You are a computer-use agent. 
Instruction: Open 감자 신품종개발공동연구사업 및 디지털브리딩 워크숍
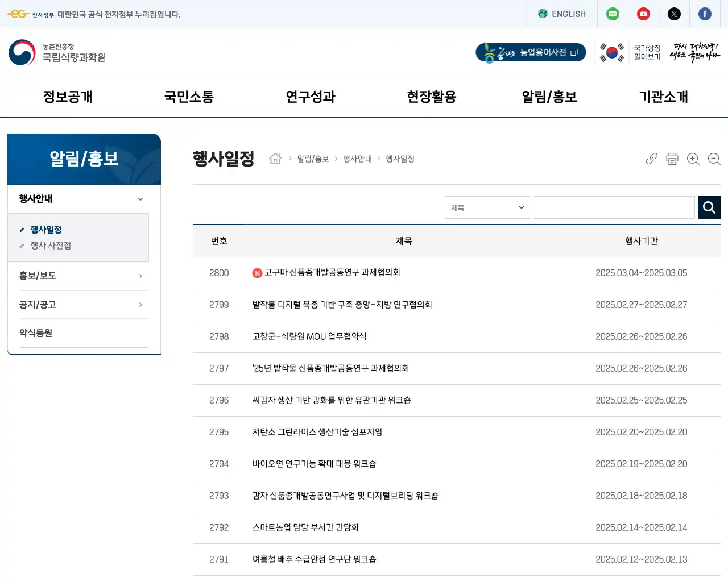click(x=345, y=496)
